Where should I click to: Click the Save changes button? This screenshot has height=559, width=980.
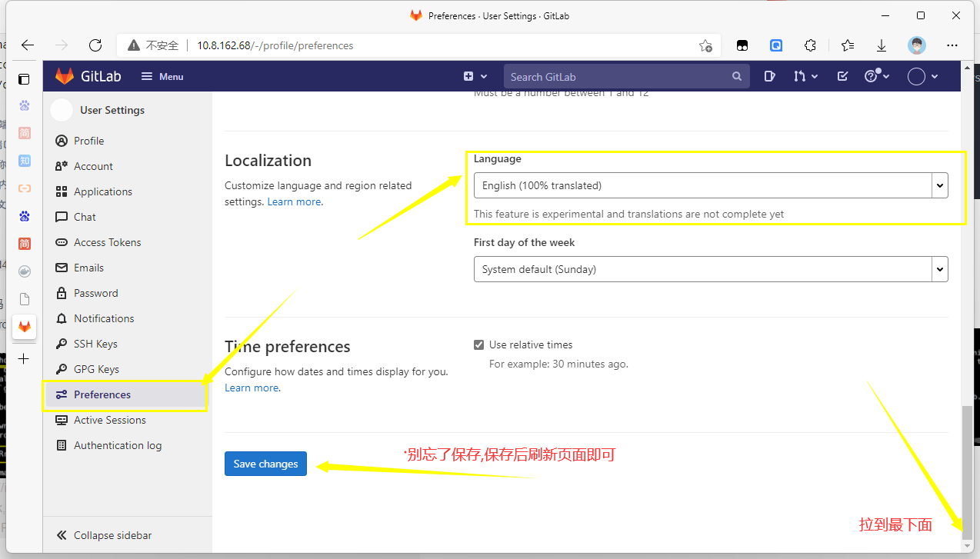point(265,464)
